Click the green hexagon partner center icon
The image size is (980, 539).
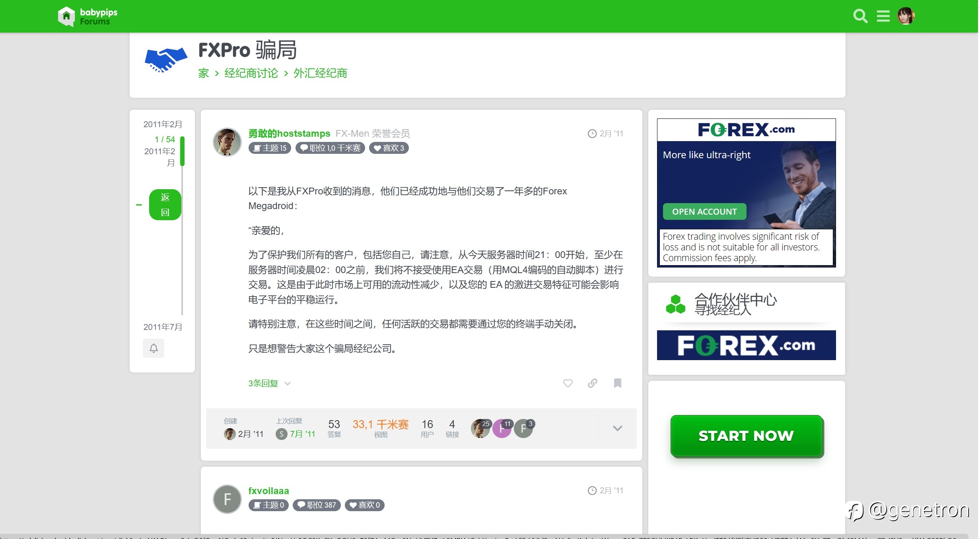click(x=675, y=304)
